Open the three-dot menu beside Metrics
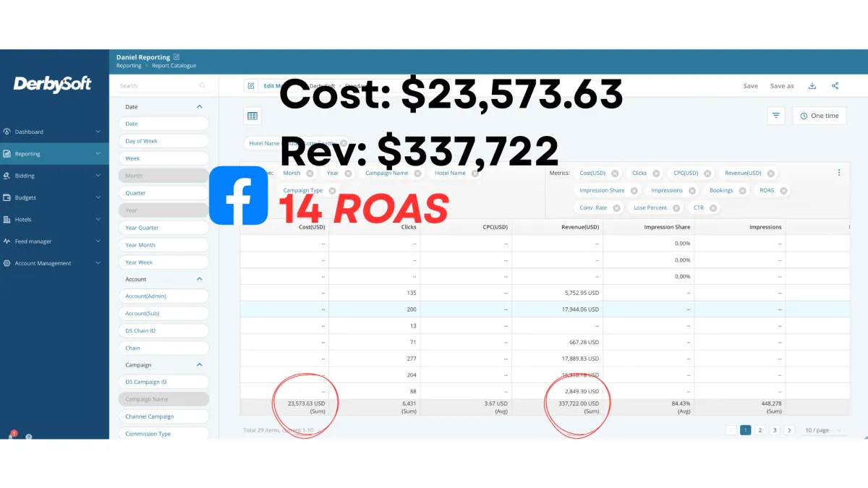 tap(839, 173)
